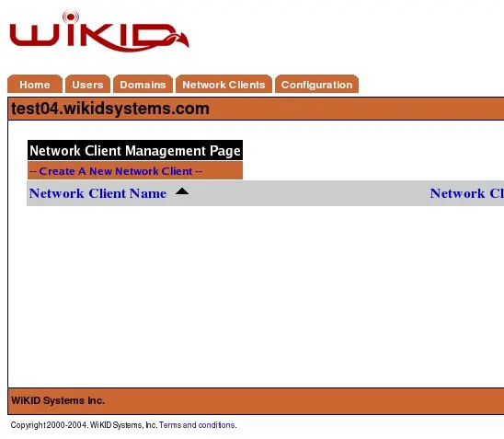This screenshot has height=439, width=504.
Task: Go to the Domains tab
Action: (x=143, y=85)
